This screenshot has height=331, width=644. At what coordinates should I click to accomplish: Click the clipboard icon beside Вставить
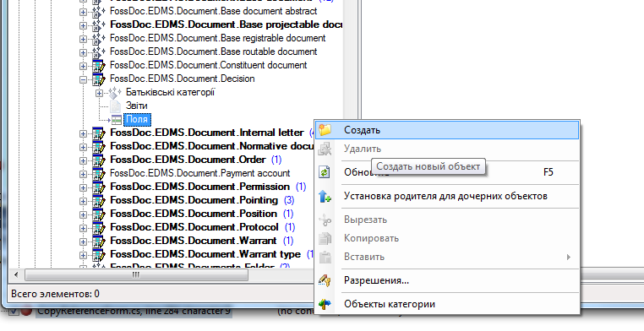tap(325, 258)
